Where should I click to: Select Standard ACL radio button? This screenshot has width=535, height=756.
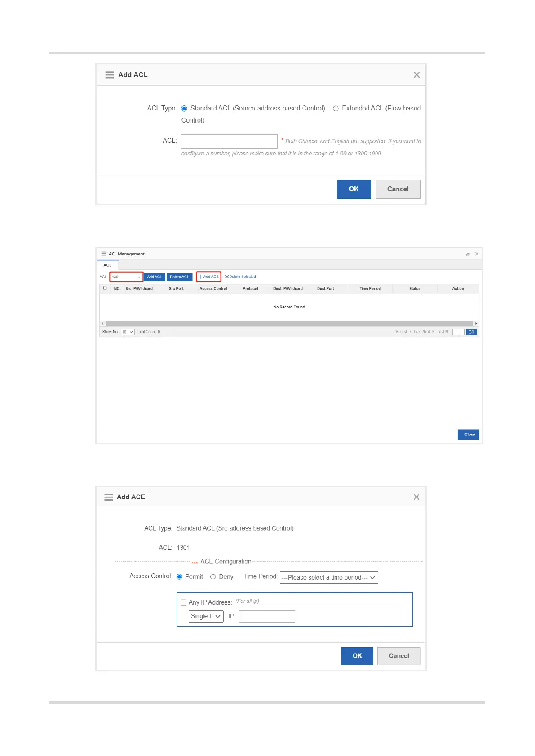click(x=184, y=109)
